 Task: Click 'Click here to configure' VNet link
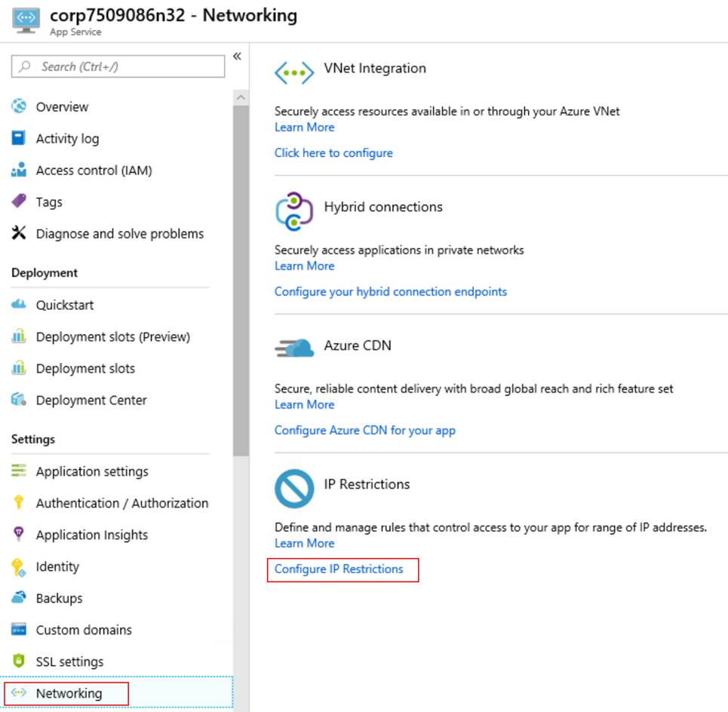coord(333,152)
